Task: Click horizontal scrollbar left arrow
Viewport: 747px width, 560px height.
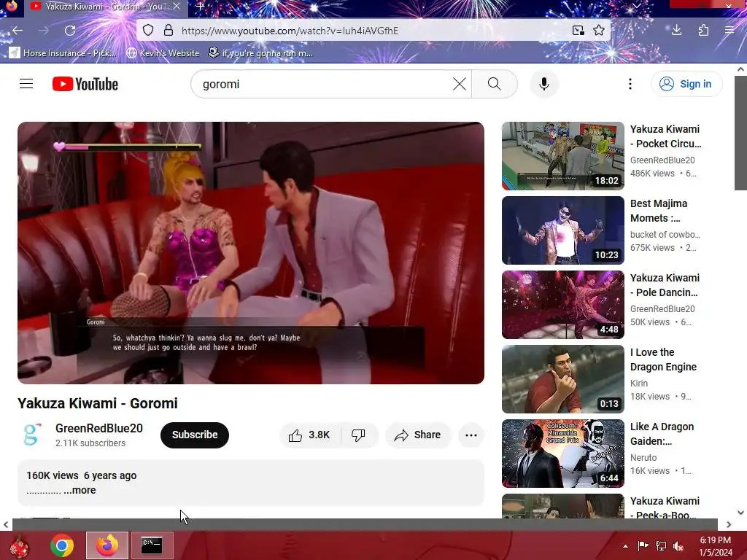Action: coord(6,524)
